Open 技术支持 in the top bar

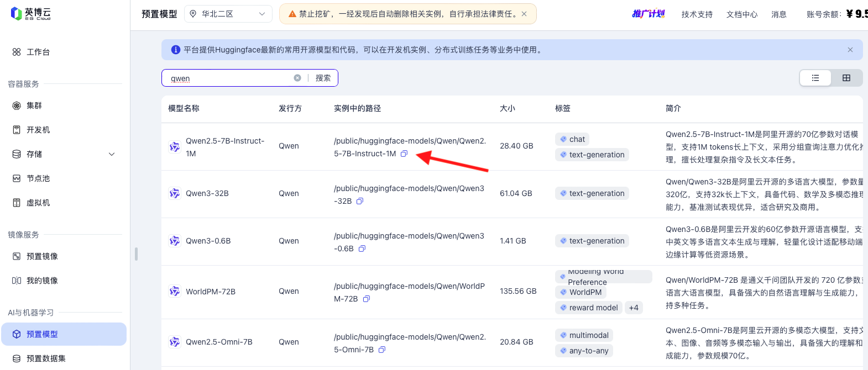click(697, 14)
